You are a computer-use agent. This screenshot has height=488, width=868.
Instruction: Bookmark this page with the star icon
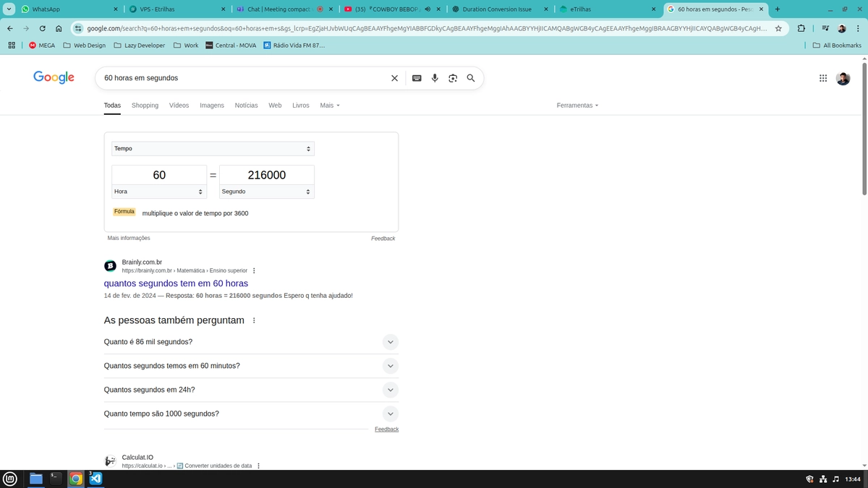tap(778, 28)
